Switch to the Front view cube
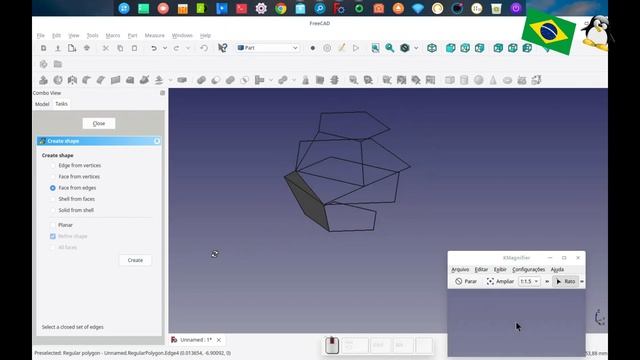Viewport: 640px width, 360px height. click(x=451, y=48)
